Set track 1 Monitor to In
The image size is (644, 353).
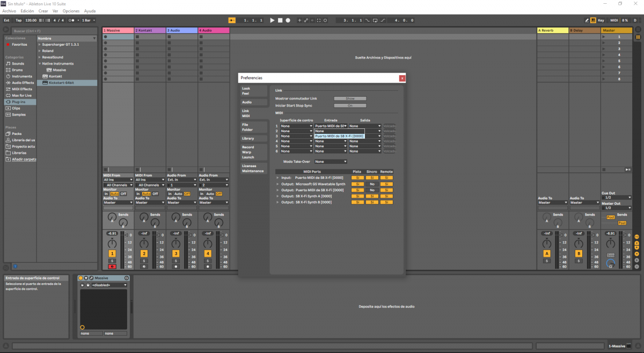point(106,193)
